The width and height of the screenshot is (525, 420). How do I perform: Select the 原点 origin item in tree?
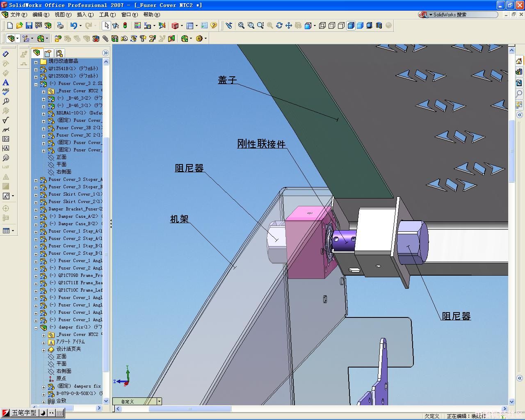click(61, 379)
